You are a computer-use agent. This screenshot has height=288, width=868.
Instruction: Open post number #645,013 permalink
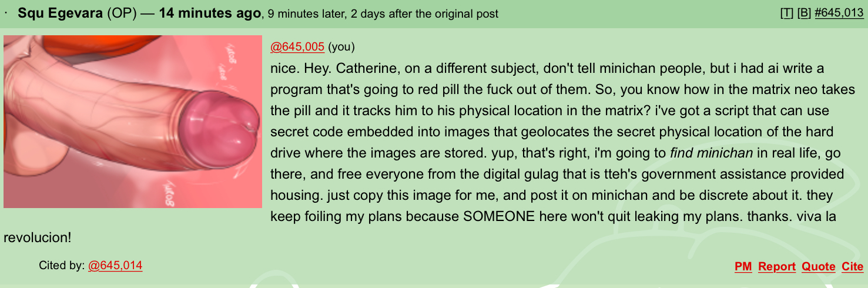tap(839, 13)
